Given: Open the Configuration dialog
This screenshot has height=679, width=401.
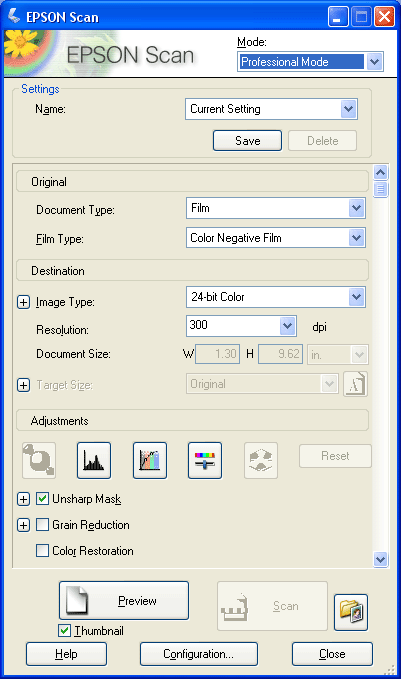Looking at the screenshot, I should pyautogui.click(x=199, y=654).
